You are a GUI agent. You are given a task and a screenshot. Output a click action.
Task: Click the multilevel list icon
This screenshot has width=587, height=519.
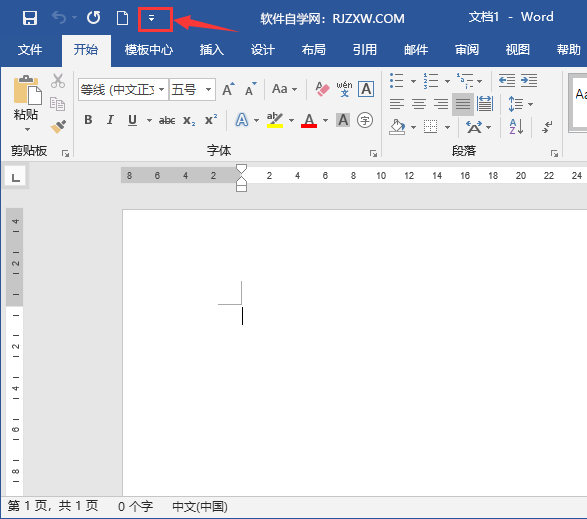(464, 81)
